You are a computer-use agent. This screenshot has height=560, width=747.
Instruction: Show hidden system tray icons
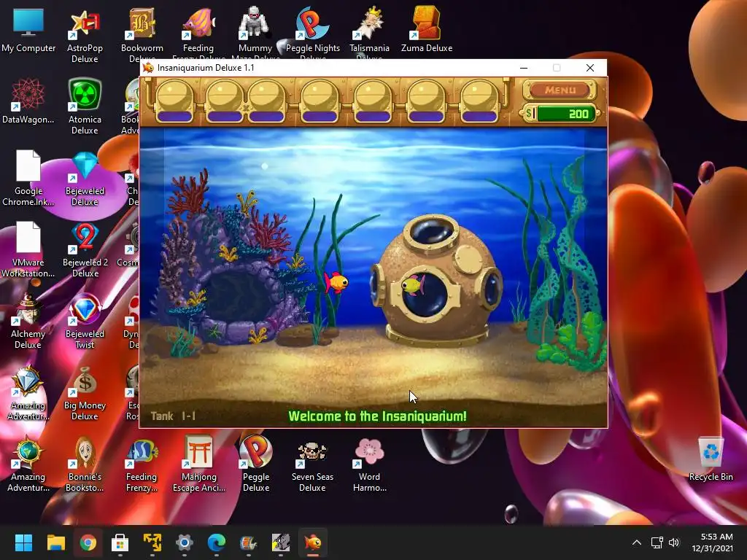[636, 542]
